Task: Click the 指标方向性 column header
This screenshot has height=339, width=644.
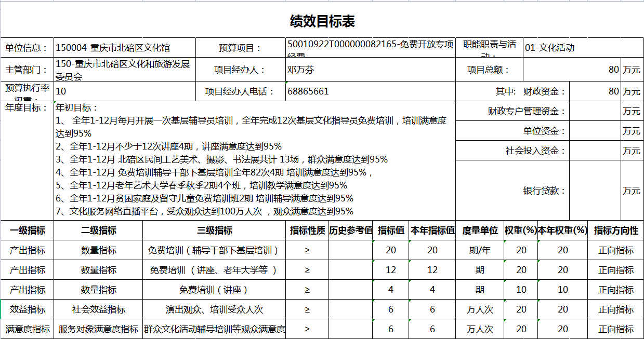Action: [x=616, y=230]
